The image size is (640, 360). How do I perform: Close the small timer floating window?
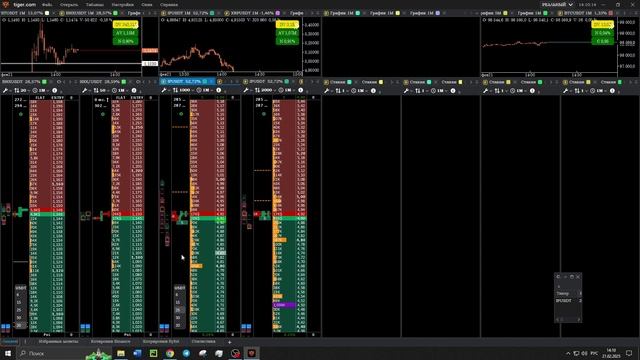click(x=578, y=277)
